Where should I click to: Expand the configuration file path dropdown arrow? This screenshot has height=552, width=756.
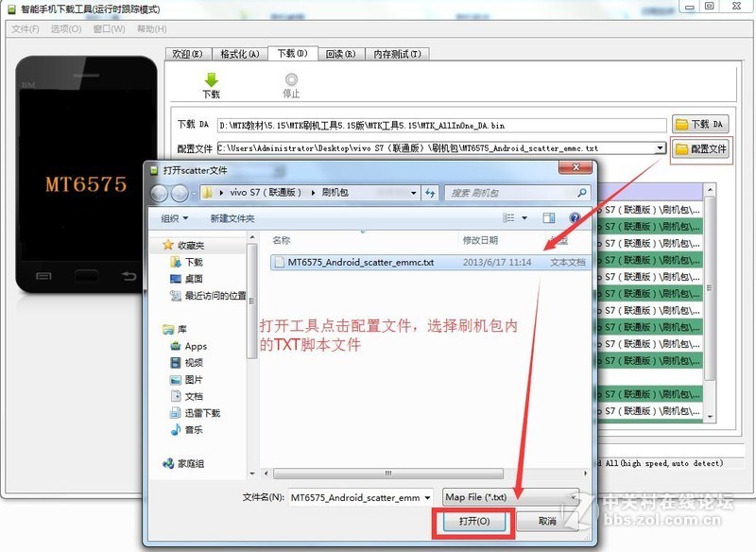[x=661, y=149]
